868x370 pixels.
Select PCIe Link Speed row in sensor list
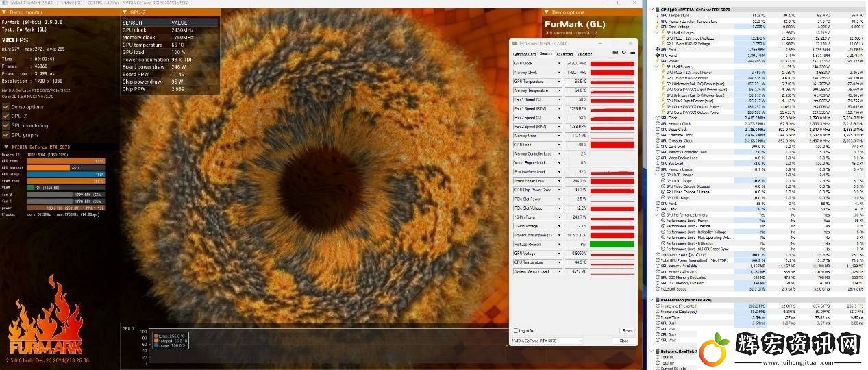[x=762, y=288]
